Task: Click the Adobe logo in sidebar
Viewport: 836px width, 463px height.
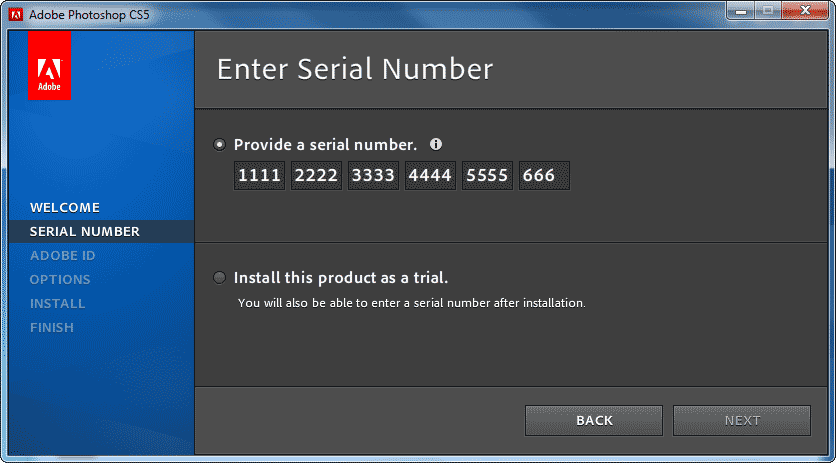Action: [x=49, y=65]
